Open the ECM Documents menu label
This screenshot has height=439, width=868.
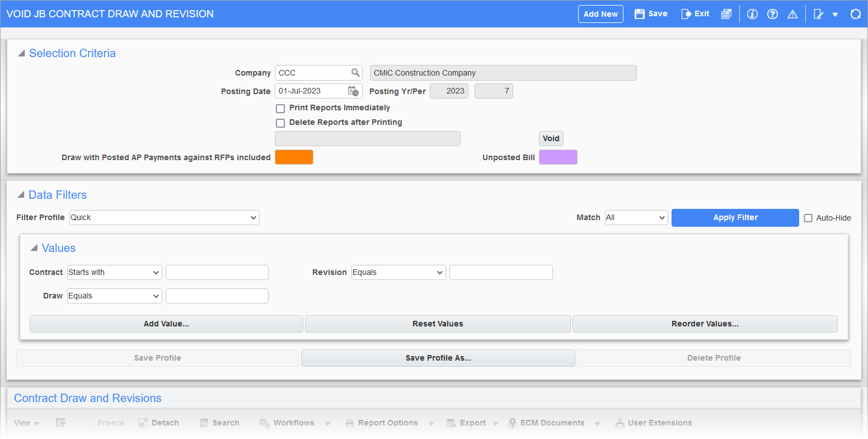(552, 423)
